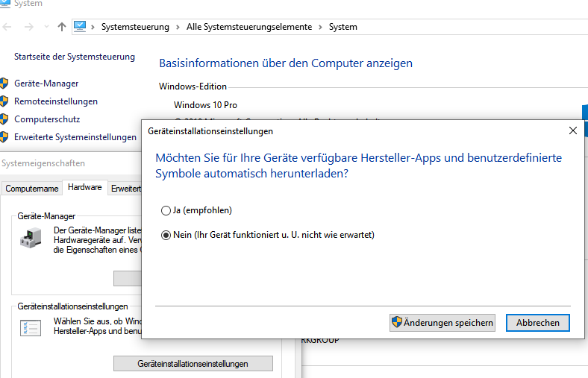Select Nein radio option
Viewport: 588px width, 378px height.
point(268,236)
